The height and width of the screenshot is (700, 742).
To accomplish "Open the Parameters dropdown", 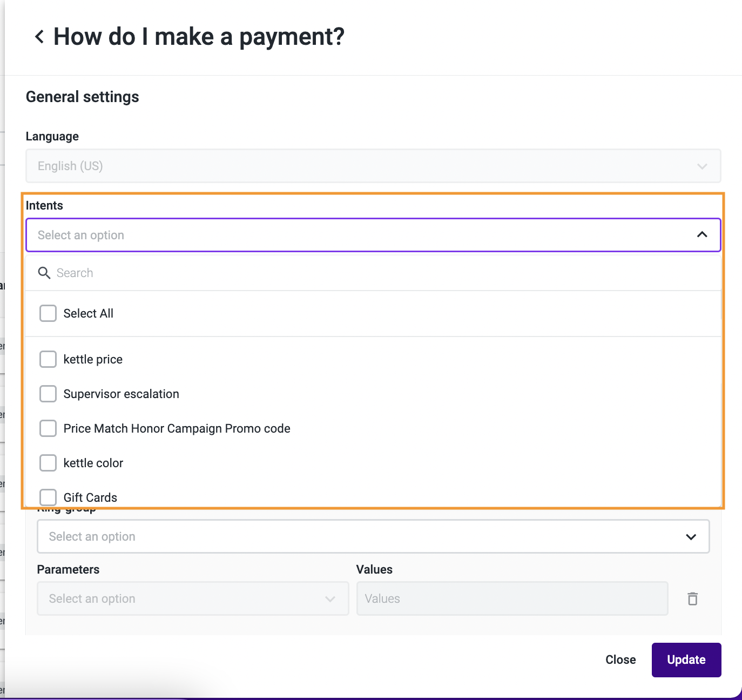I will click(x=193, y=598).
